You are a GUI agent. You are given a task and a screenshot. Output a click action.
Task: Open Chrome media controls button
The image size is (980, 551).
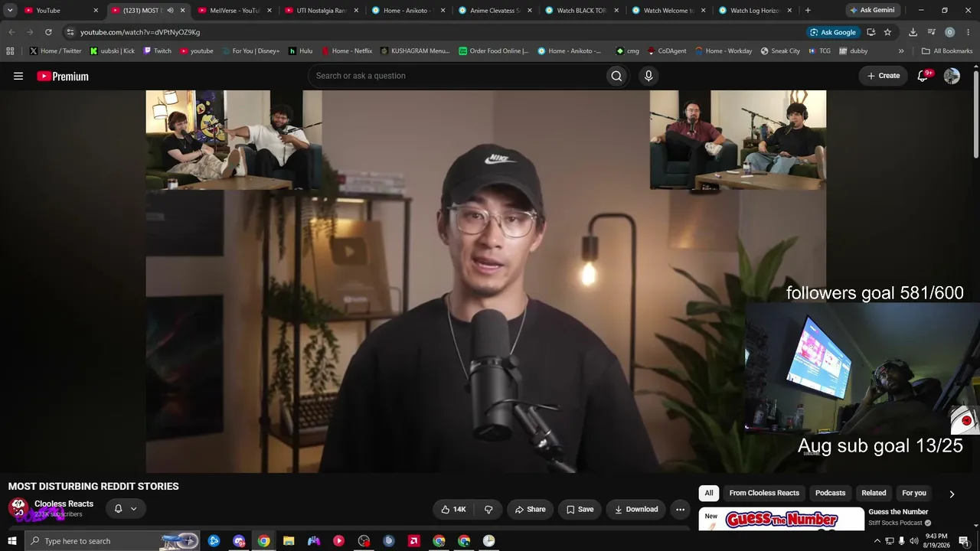click(931, 32)
